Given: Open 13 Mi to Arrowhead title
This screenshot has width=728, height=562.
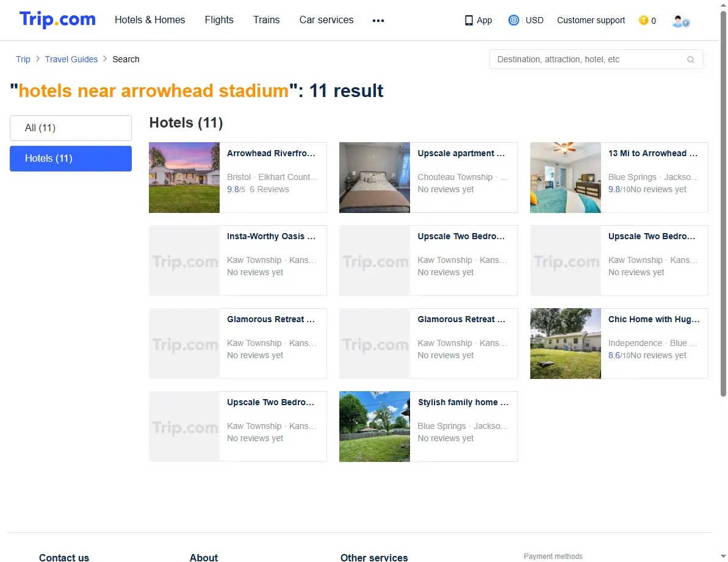Looking at the screenshot, I should click(x=653, y=154).
